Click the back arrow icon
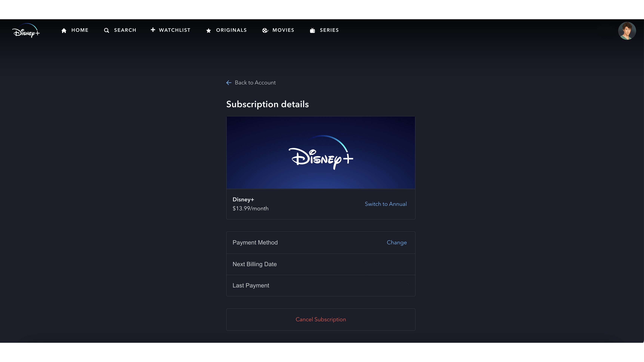 [229, 83]
